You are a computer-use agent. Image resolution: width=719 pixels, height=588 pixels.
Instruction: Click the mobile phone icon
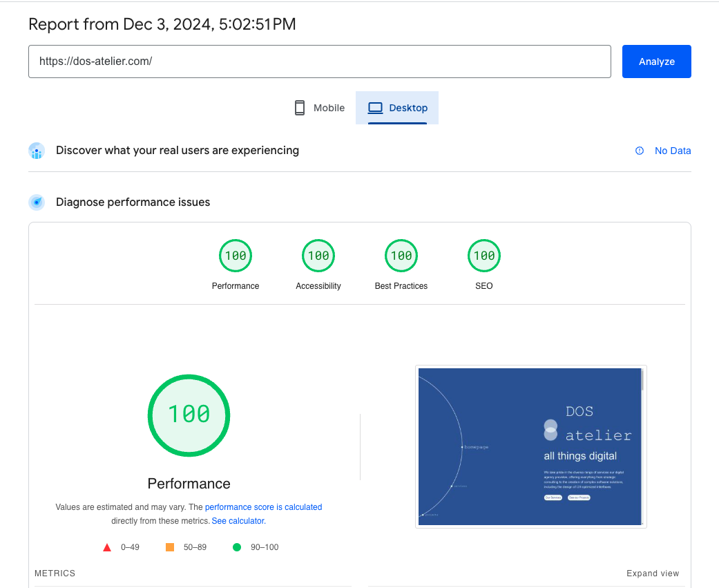pos(300,108)
